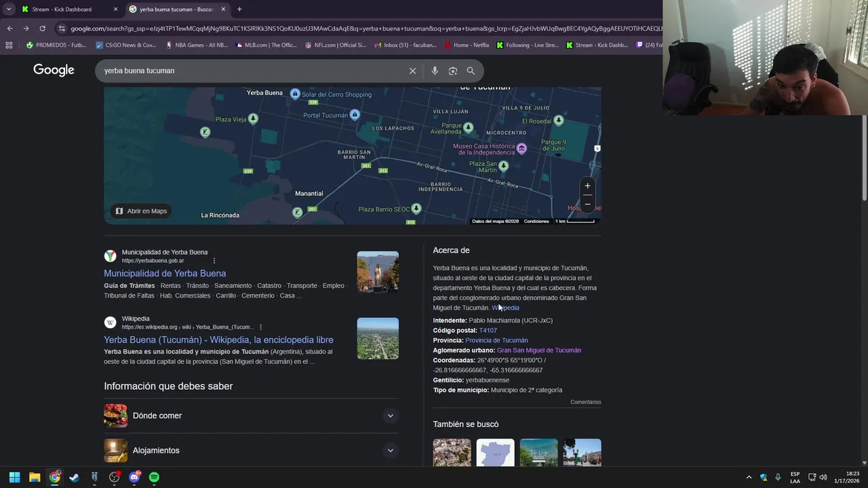
Task: Reload the page with the refresh icon
Action: point(42,28)
